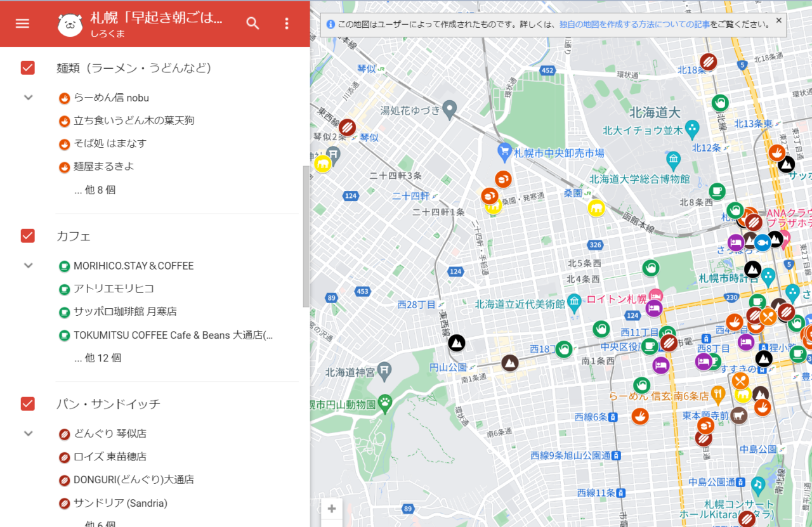Click the black onigiri marker near 北12条
The image size is (812, 527).
[x=787, y=164]
